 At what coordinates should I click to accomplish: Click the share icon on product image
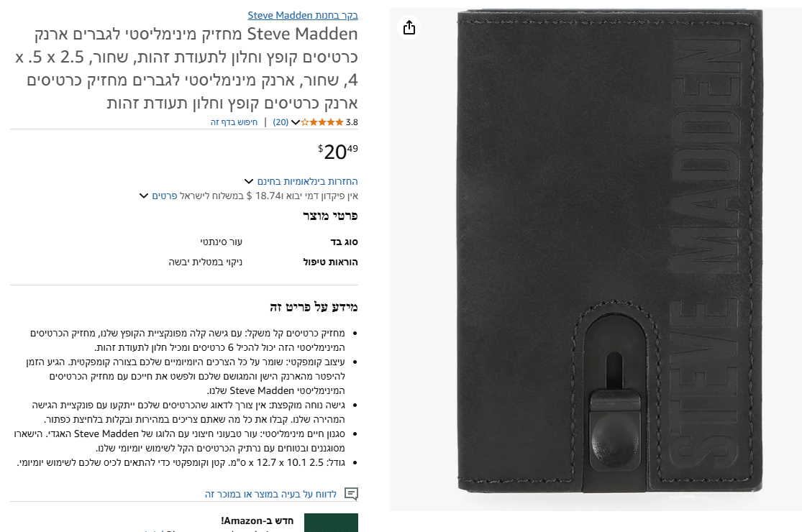[409, 27]
